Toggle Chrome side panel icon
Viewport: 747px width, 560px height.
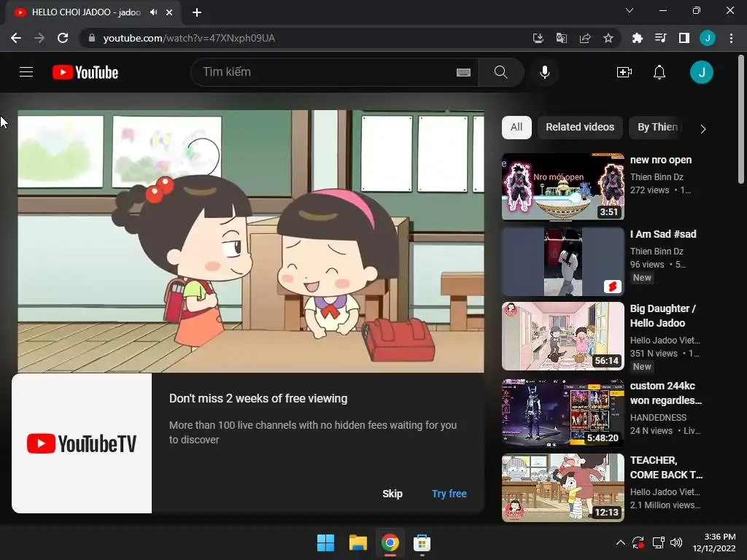click(684, 38)
